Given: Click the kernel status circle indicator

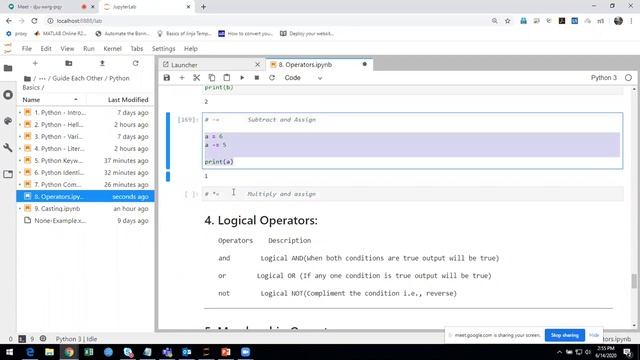Looking at the screenshot, I should tap(628, 78).
